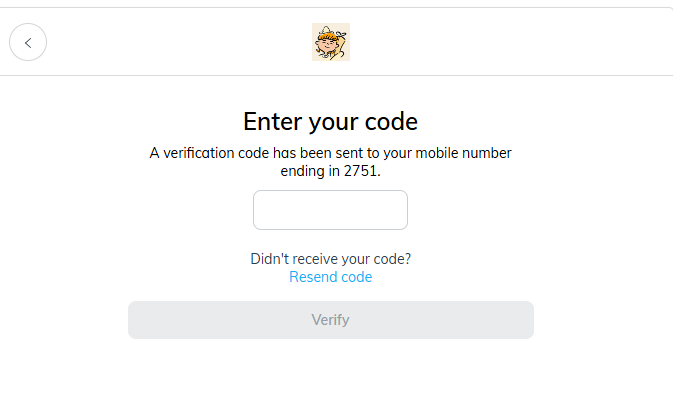Click the blonde character avatar image
This screenshot has width=673, height=417.
coord(331,42)
